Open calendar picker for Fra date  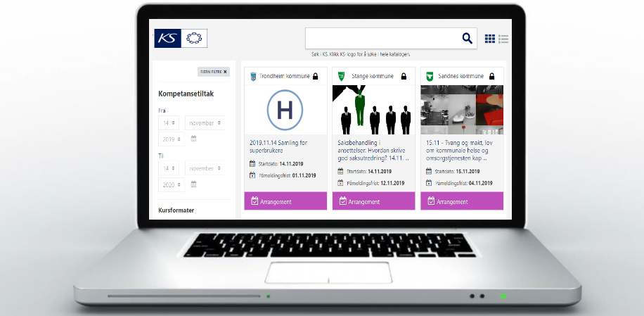(193, 139)
